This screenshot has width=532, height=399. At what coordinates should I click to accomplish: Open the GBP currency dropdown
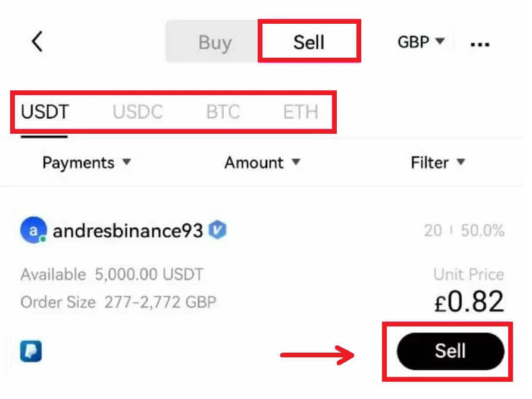tap(420, 42)
